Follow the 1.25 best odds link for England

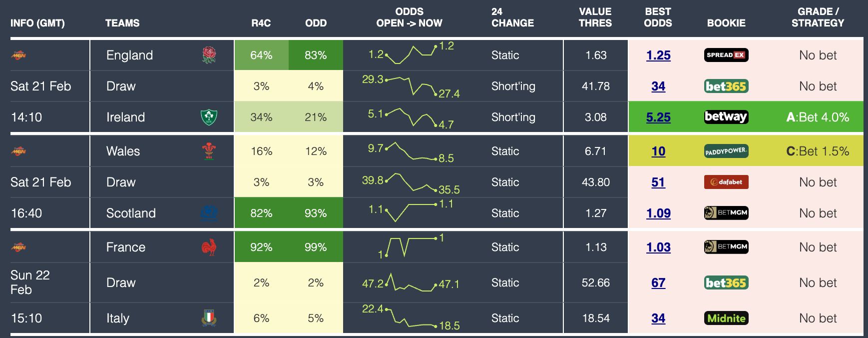(658, 55)
